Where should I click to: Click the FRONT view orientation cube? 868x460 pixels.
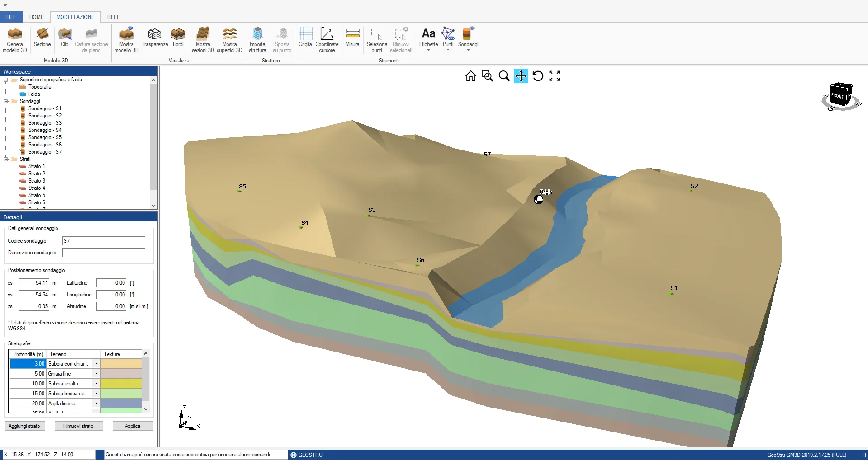(x=840, y=95)
